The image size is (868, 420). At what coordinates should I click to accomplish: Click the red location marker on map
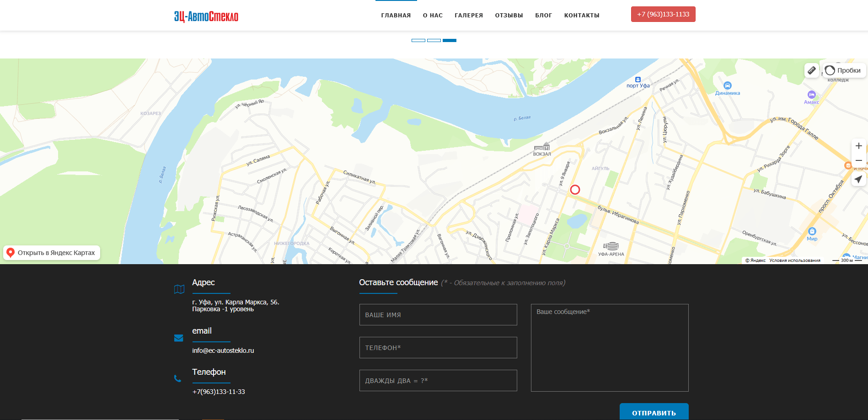(575, 190)
